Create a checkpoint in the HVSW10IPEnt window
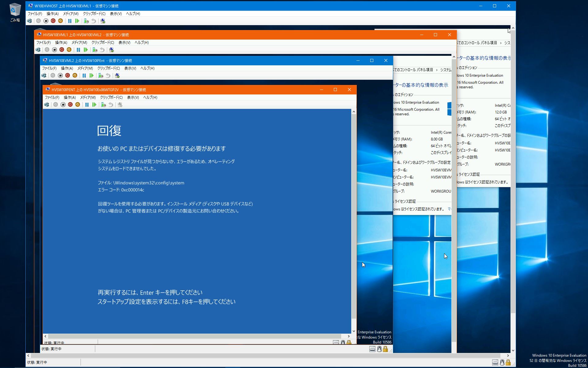 (101, 75)
